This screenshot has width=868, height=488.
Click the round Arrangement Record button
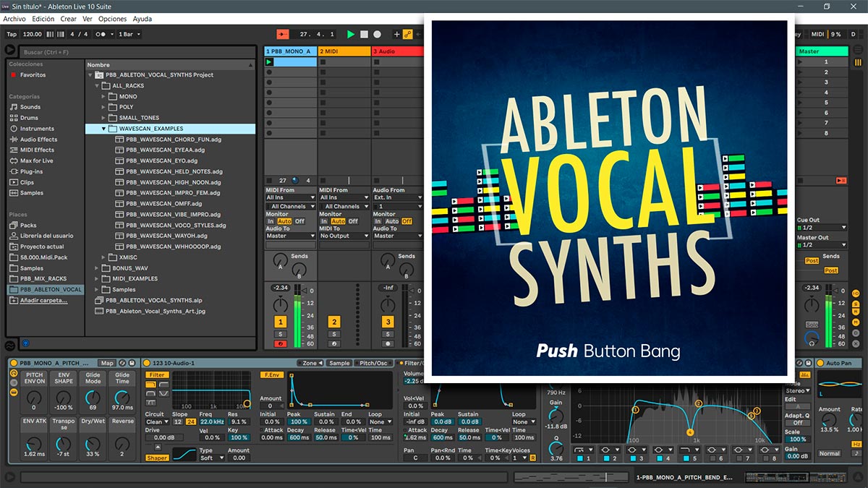(377, 34)
